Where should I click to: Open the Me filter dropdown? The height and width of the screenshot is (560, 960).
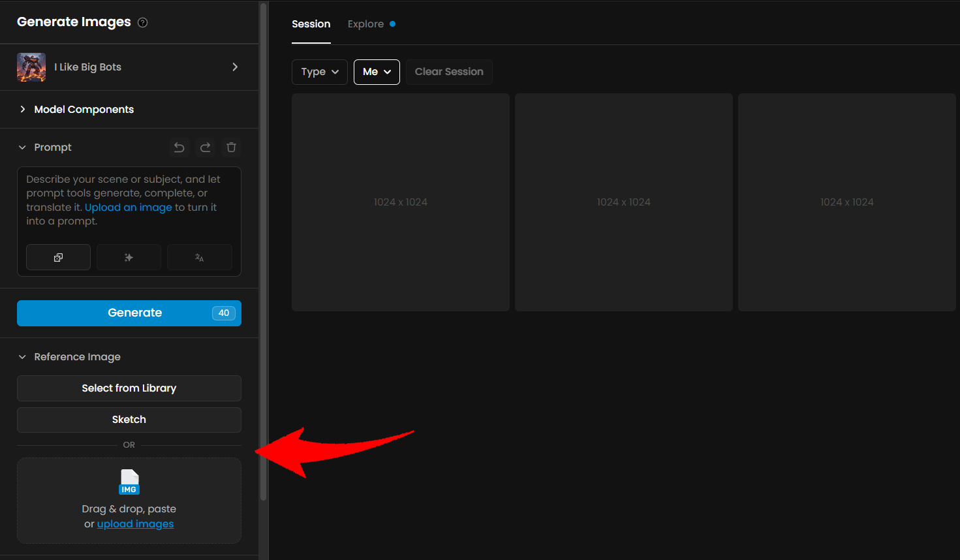[377, 72]
